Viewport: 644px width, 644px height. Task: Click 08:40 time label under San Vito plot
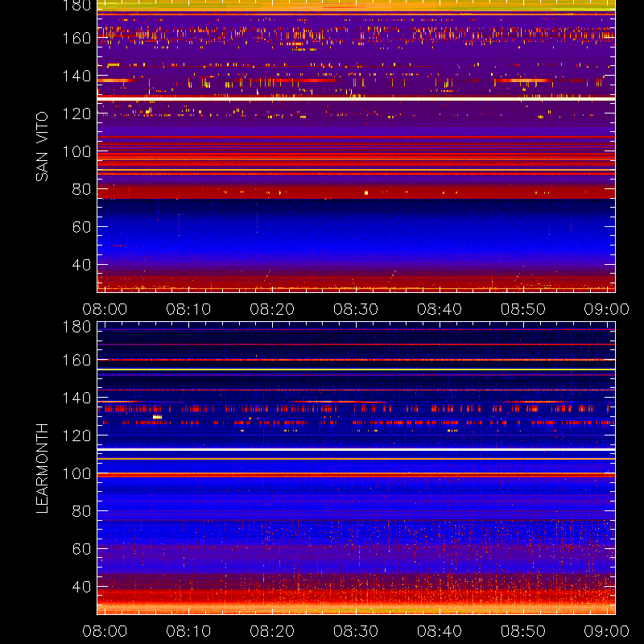[x=440, y=309]
